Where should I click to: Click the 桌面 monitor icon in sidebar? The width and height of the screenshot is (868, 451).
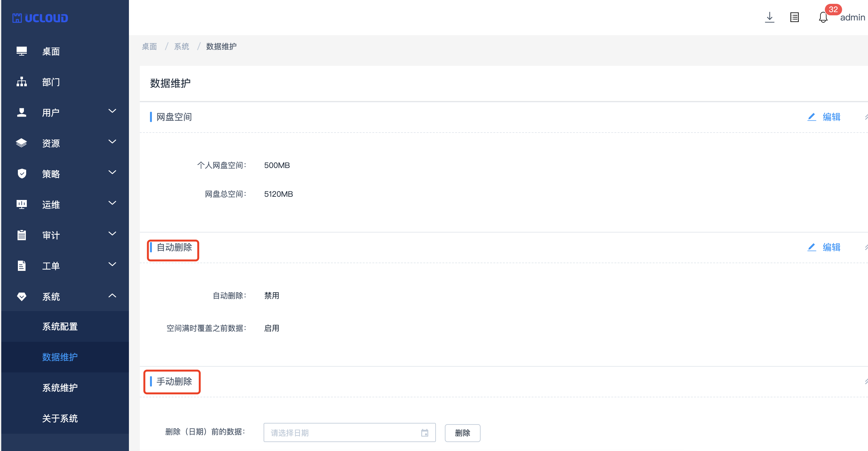(x=22, y=51)
